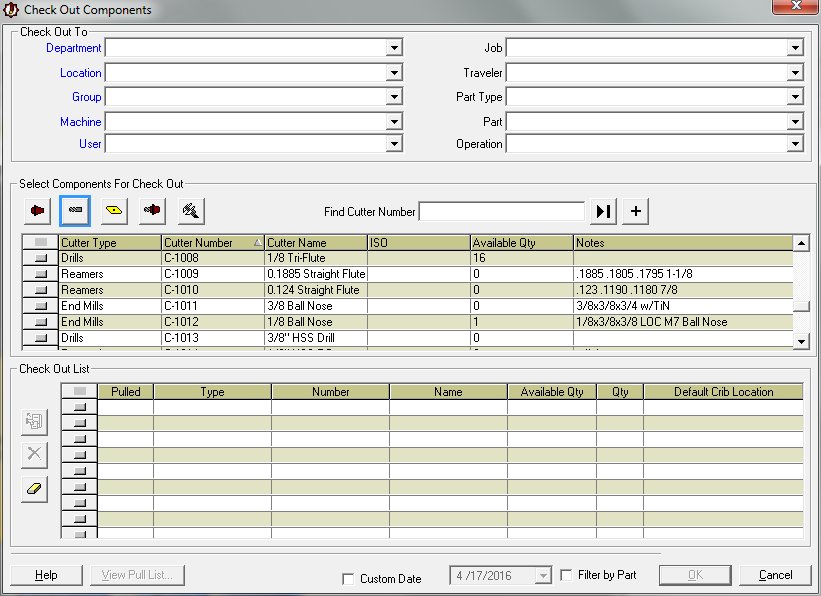Image resolution: width=821 pixels, height=596 pixels.
Task: Click the cutter grid scroll down arrow
Action: coord(801,341)
